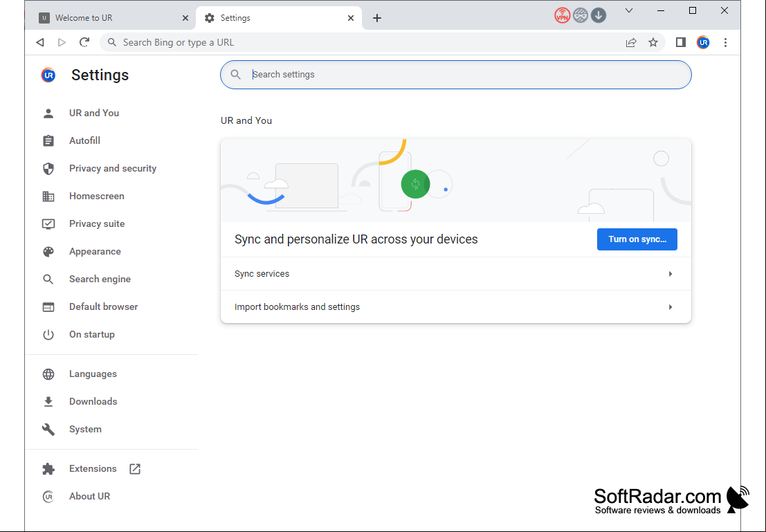Screen dimensions: 766x532
Task: Click the Turn on sync button
Action: coord(637,239)
